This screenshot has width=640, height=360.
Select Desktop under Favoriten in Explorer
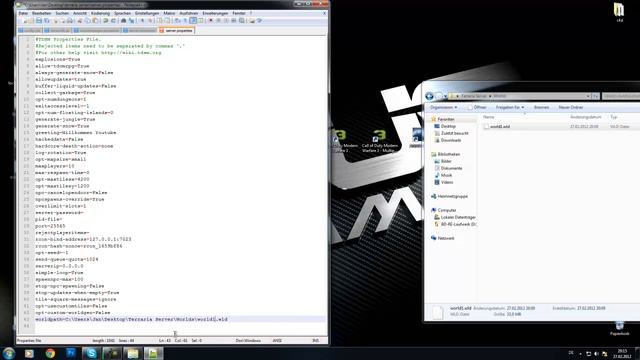448,126
